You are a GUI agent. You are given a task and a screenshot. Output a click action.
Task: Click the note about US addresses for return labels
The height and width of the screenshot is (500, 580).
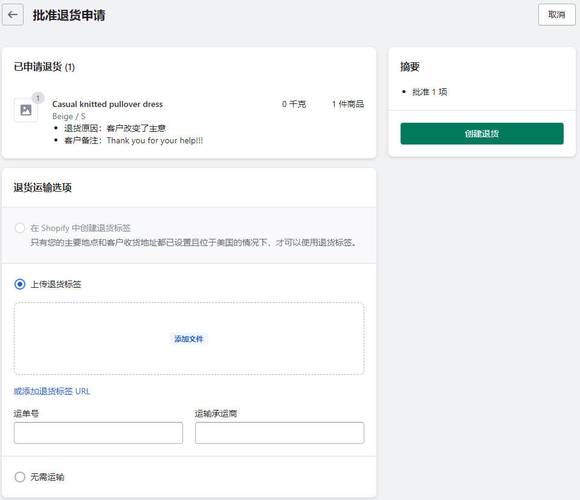point(193,243)
